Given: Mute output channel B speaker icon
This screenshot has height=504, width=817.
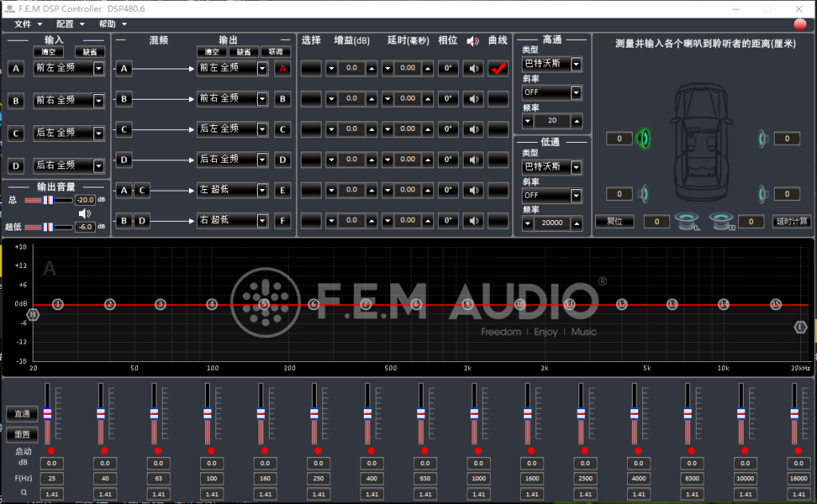Looking at the screenshot, I should tap(473, 99).
